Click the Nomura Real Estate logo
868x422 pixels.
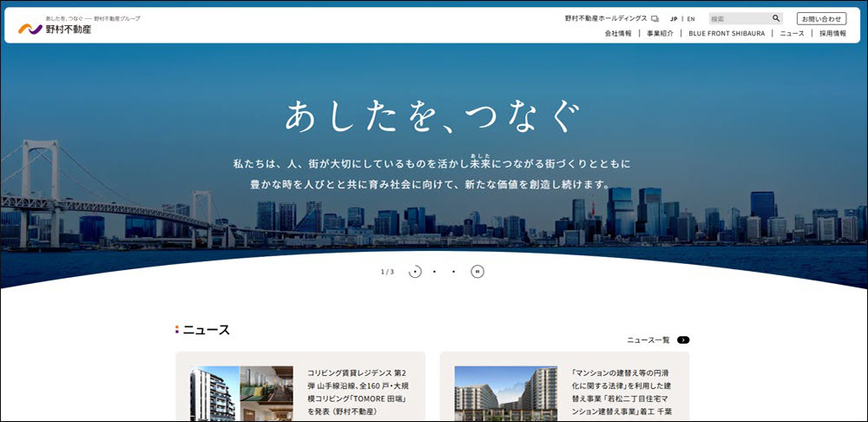click(55, 29)
